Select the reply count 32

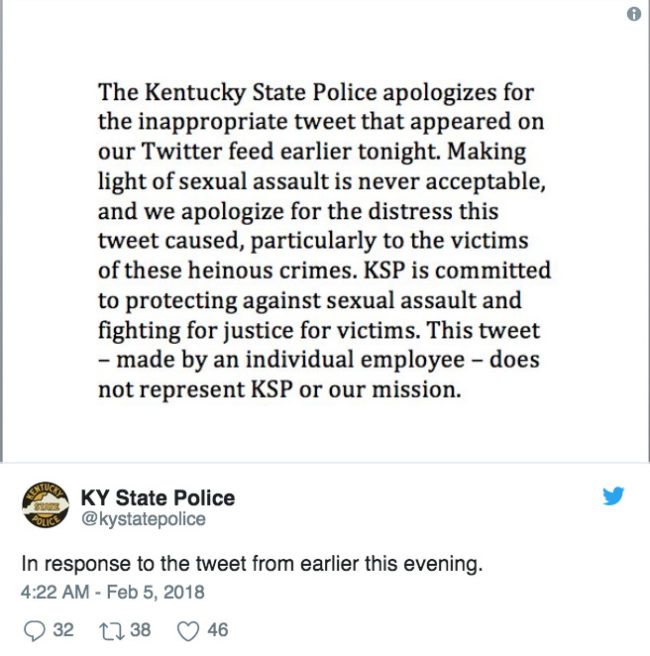click(x=62, y=630)
